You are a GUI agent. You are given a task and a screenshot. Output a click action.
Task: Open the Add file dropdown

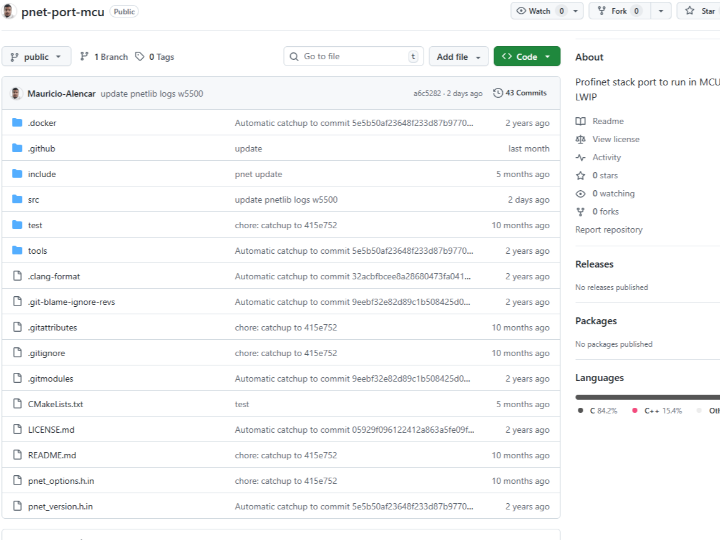459,57
